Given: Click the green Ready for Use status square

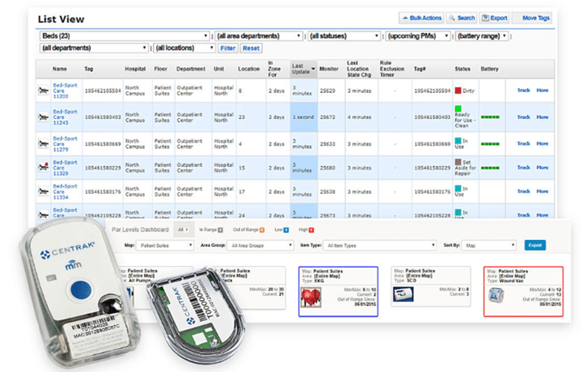Looking at the screenshot, I should pyautogui.click(x=458, y=109).
